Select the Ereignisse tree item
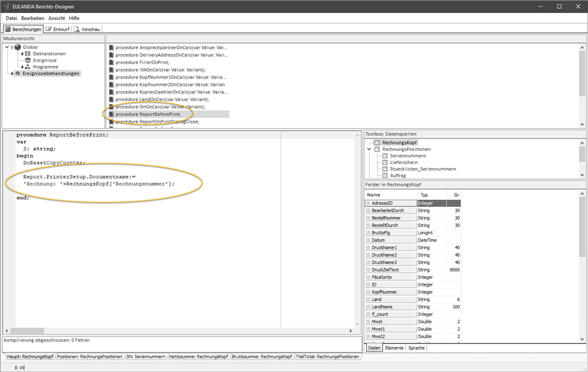This screenshot has width=588, height=372. 45,61
